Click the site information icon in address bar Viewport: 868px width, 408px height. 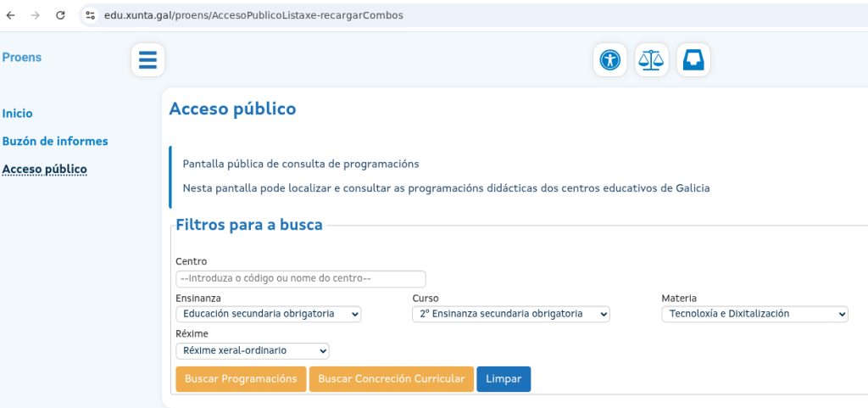pyautogui.click(x=91, y=15)
